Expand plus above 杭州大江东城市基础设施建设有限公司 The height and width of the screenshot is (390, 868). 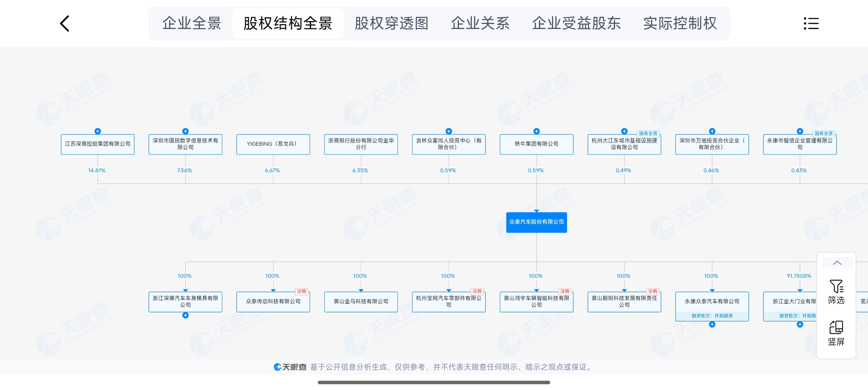624,131
